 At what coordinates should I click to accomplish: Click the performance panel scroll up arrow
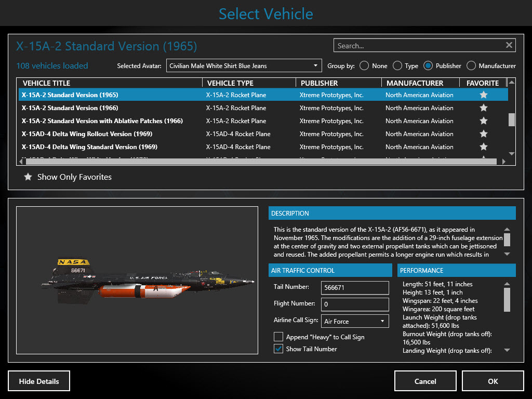(x=507, y=284)
